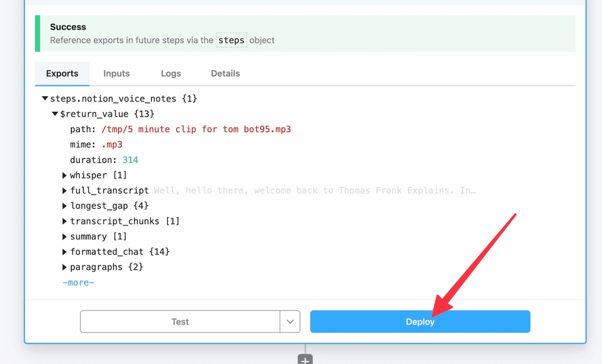The width and height of the screenshot is (602, 364).
Task: View the Details tab
Action: click(225, 73)
